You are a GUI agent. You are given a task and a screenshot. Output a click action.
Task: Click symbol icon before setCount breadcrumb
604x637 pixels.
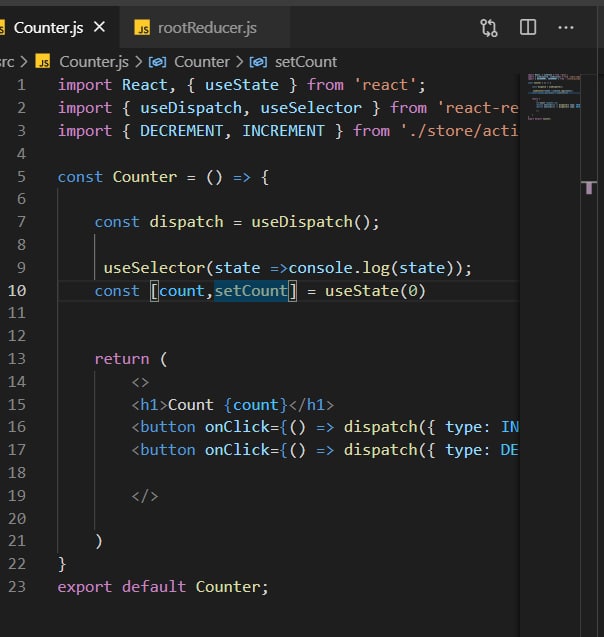pos(258,62)
